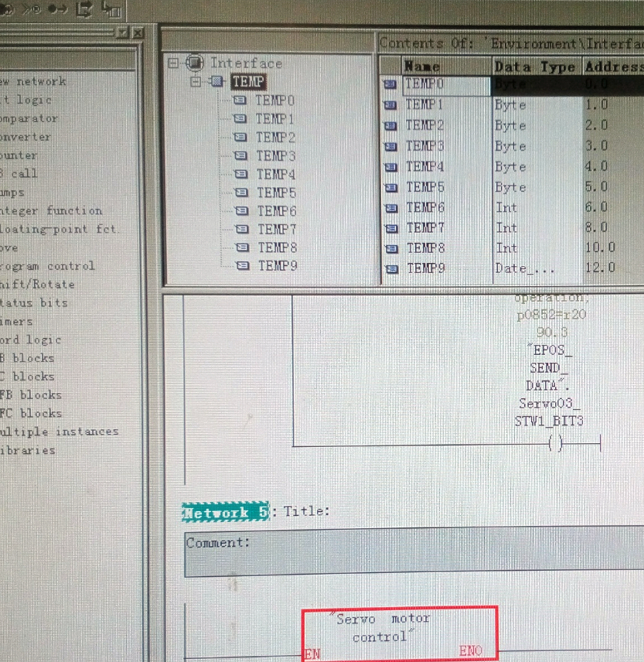
Task: Click the Address column header
Action: tap(614, 67)
